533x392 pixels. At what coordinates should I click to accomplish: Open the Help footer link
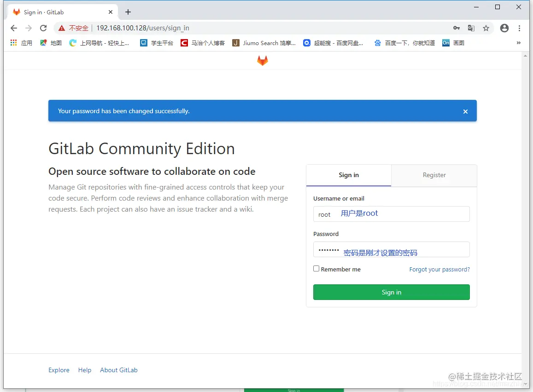85,370
